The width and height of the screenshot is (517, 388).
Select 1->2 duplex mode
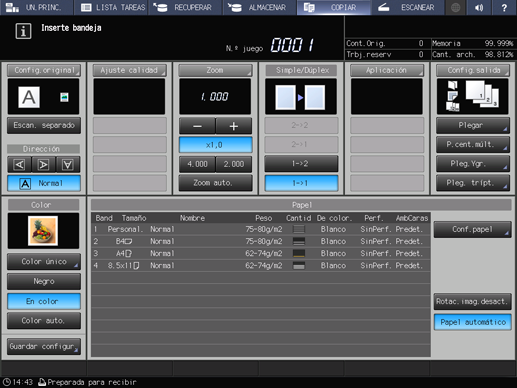tap(301, 164)
